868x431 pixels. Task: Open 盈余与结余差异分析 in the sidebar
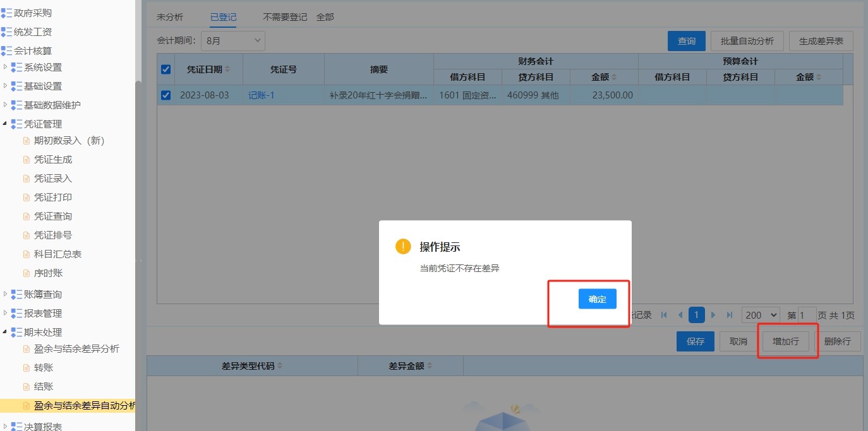(x=76, y=349)
